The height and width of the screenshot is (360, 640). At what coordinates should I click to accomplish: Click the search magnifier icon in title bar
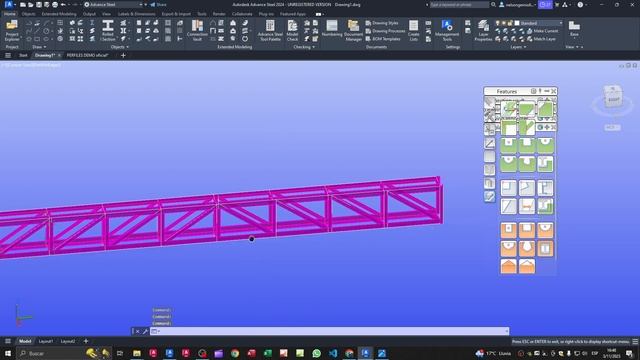pos(493,4)
